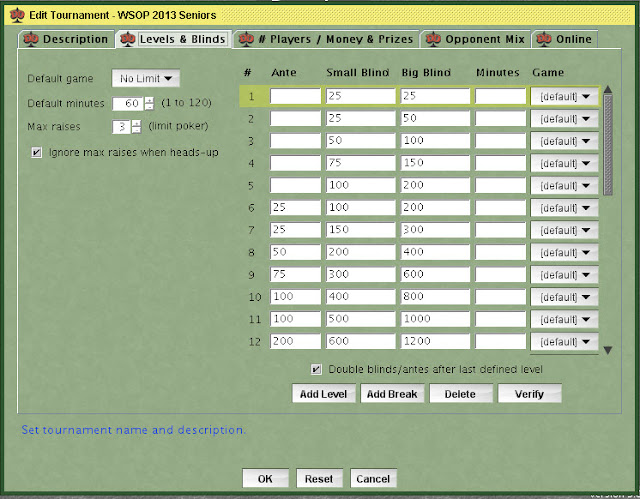Click Small Blind field for level 1
Viewport: 640px width, 499px height.
pyautogui.click(x=361, y=96)
